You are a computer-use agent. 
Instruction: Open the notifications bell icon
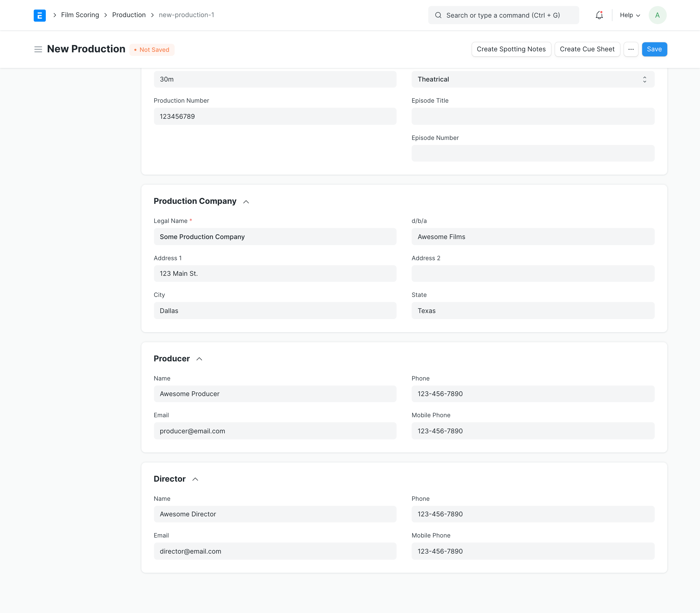tap(599, 15)
